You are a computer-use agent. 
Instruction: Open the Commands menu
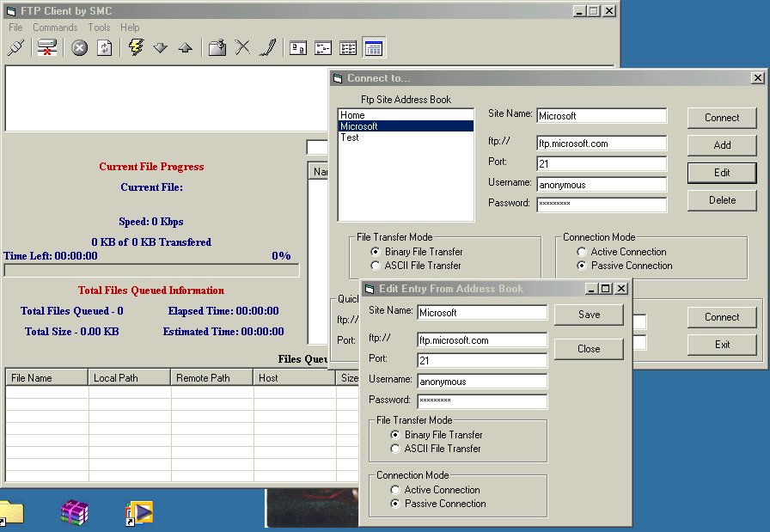[55, 28]
